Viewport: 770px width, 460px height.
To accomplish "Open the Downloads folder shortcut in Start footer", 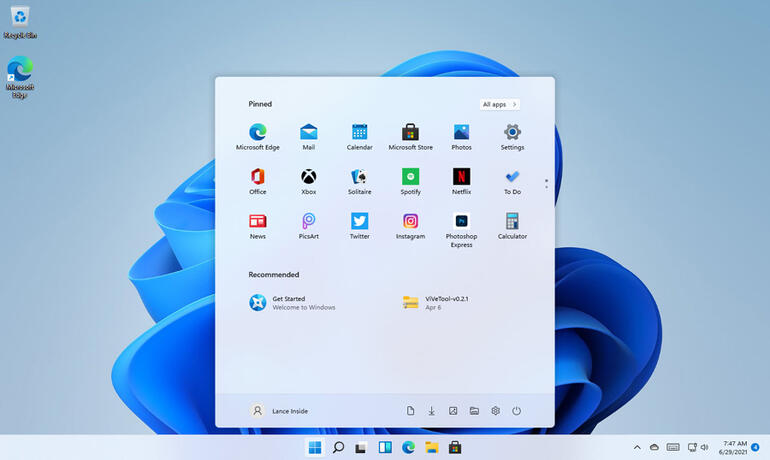I will (x=431, y=411).
